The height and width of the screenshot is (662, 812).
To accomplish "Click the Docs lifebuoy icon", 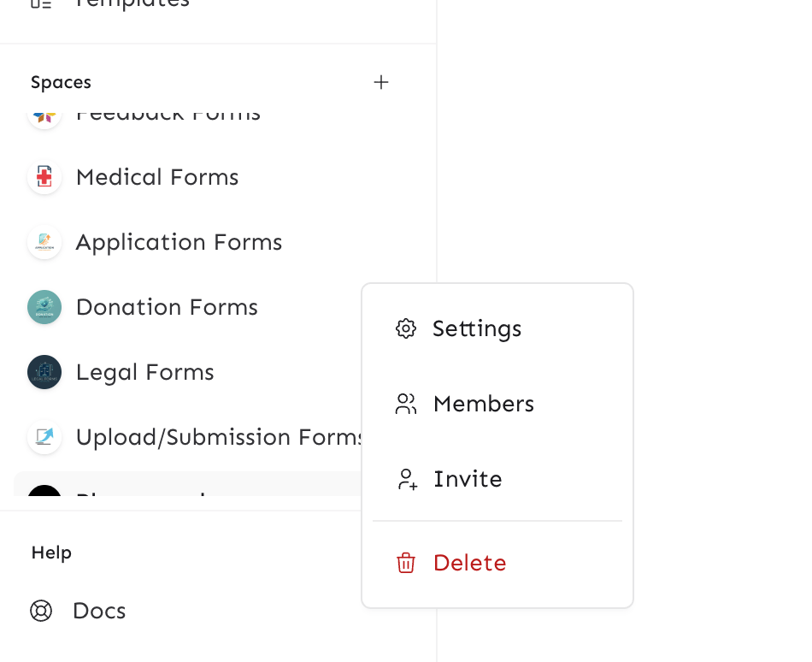I will point(41,611).
